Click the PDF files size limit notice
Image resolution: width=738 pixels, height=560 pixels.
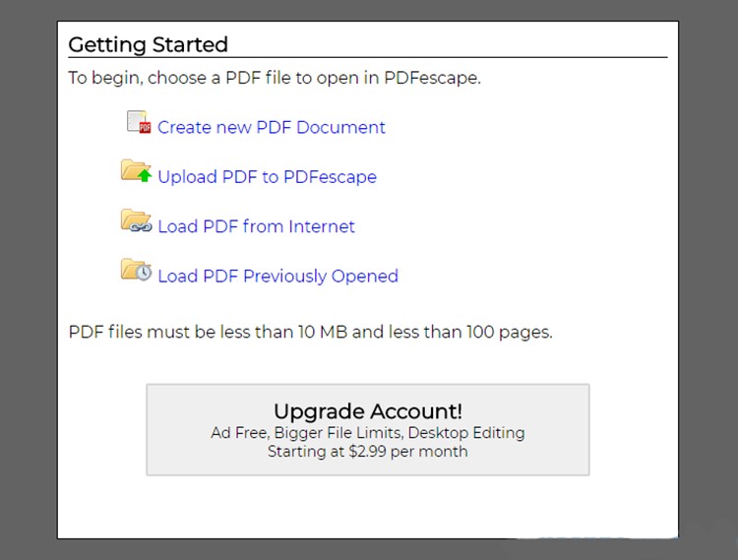point(311,333)
